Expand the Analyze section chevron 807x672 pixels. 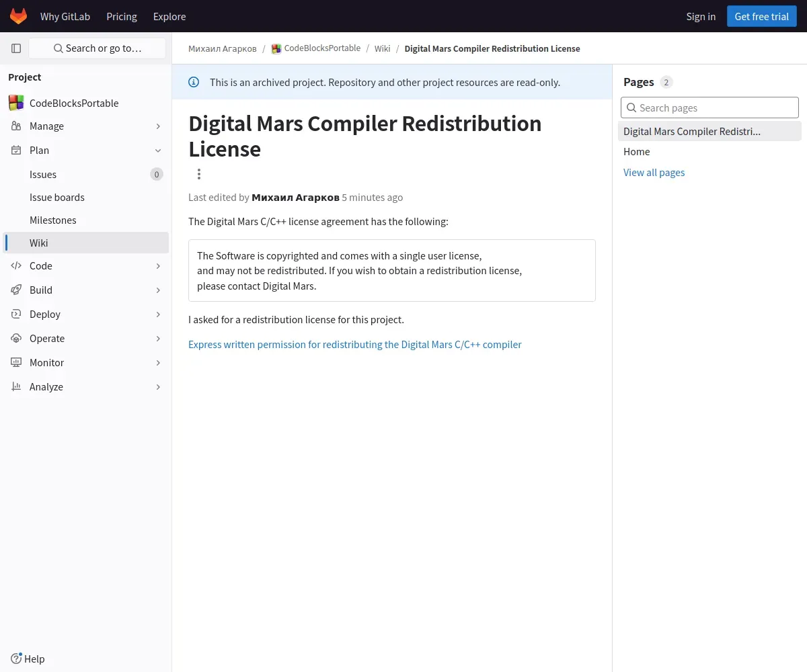click(158, 387)
